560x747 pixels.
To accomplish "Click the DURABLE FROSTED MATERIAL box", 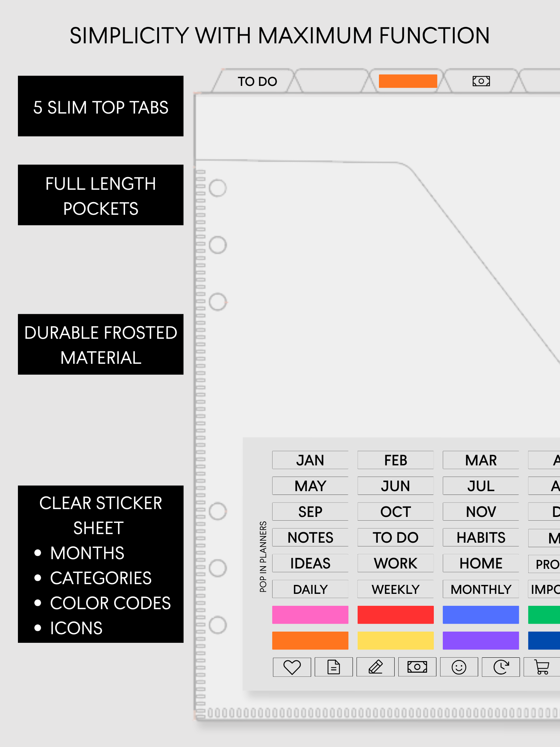I will [x=101, y=344].
